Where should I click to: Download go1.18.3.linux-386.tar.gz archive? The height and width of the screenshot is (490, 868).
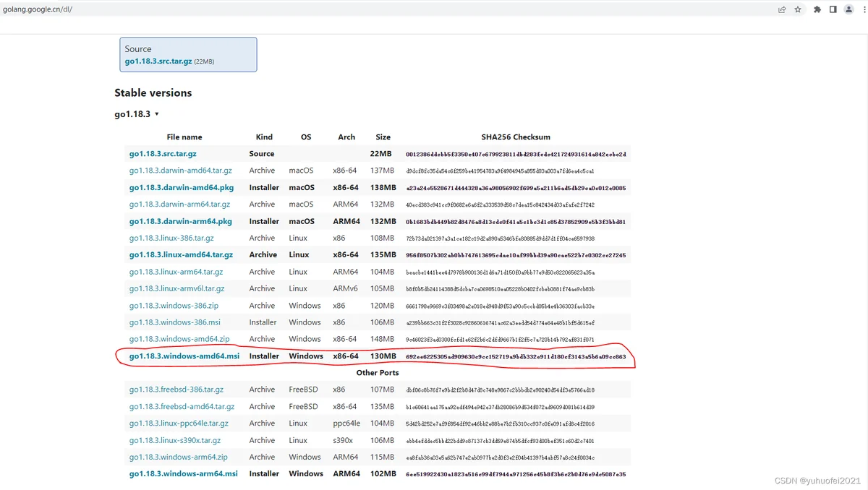click(171, 238)
